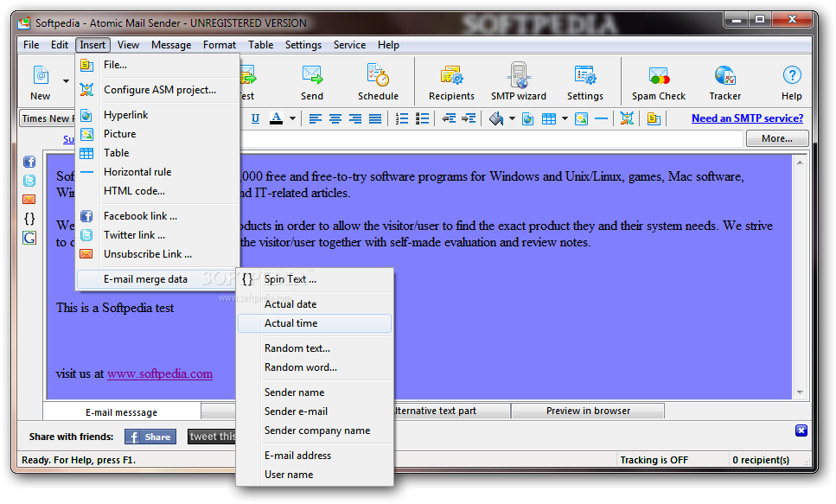Align text right
This screenshot has height=504, width=836.
[x=355, y=118]
